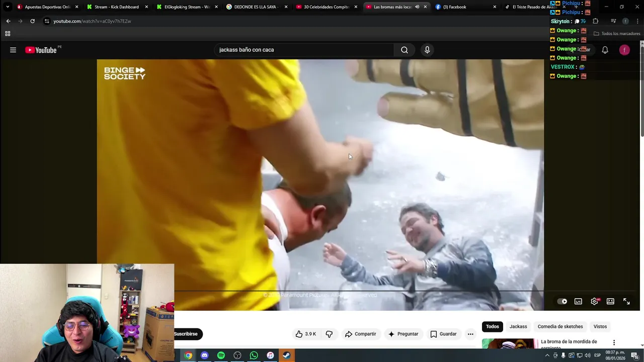Switch to the DEDONDE ES LLA SAYA tab

coord(257,7)
